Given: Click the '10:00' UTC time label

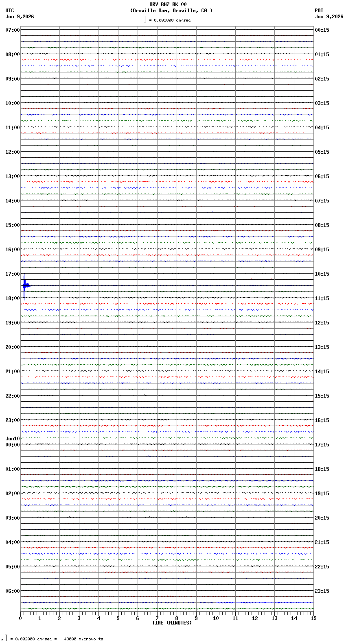Looking at the screenshot, I should 13,103.
